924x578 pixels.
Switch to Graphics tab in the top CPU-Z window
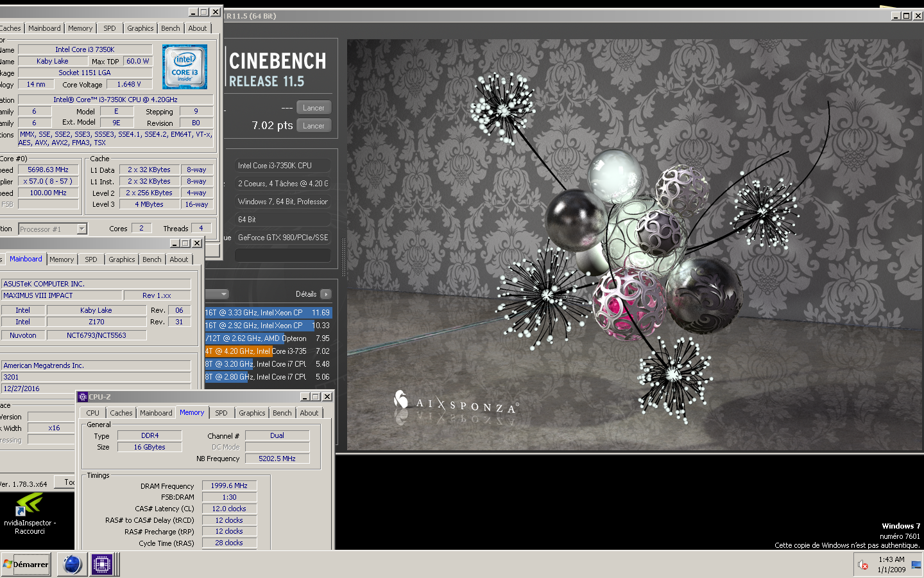click(140, 28)
